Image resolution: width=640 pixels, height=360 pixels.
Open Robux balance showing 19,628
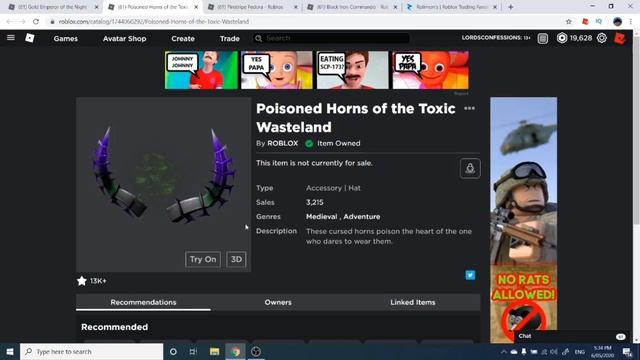click(574, 38)
